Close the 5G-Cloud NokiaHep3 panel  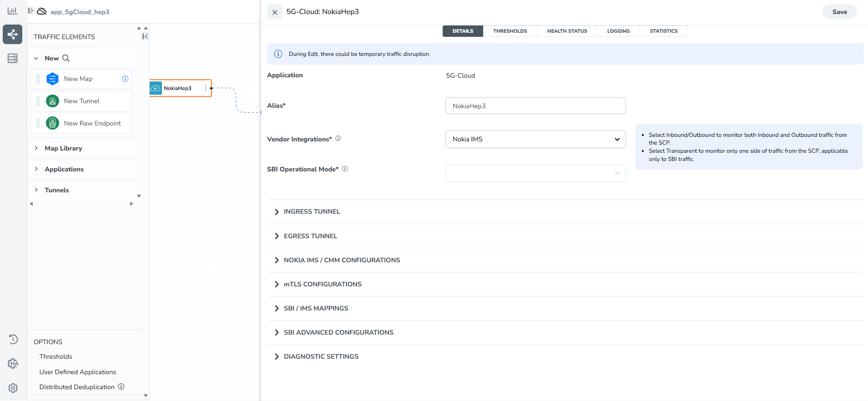click(275, 12)
